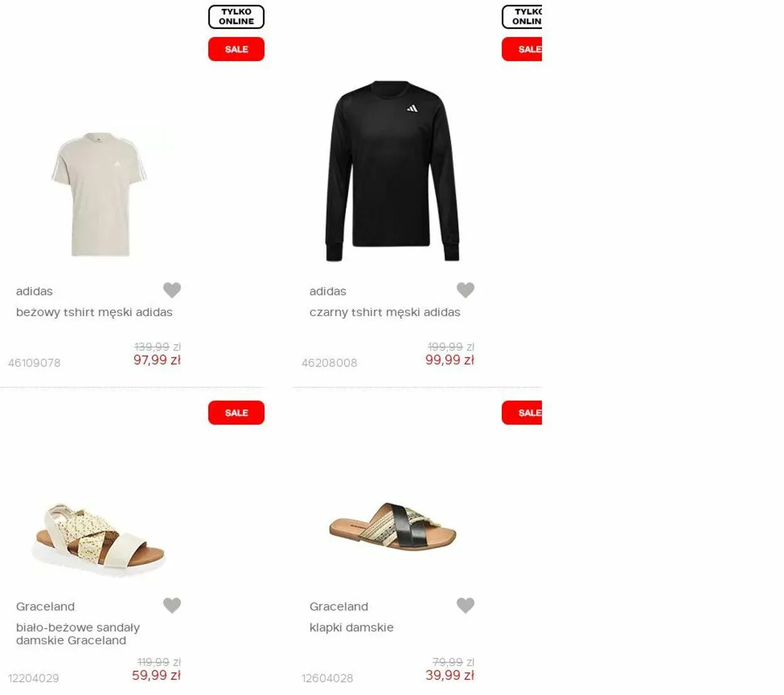Add black adidas tshirt to favorites
The height and width of the screenshot is (695, 784).
tap(465, 290)
